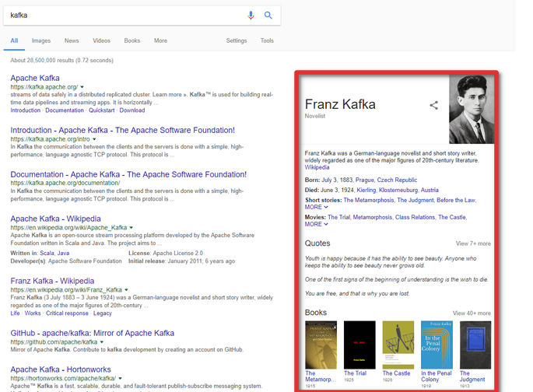Follow the Kierling link
533x392 pixels.
(366, 191)
